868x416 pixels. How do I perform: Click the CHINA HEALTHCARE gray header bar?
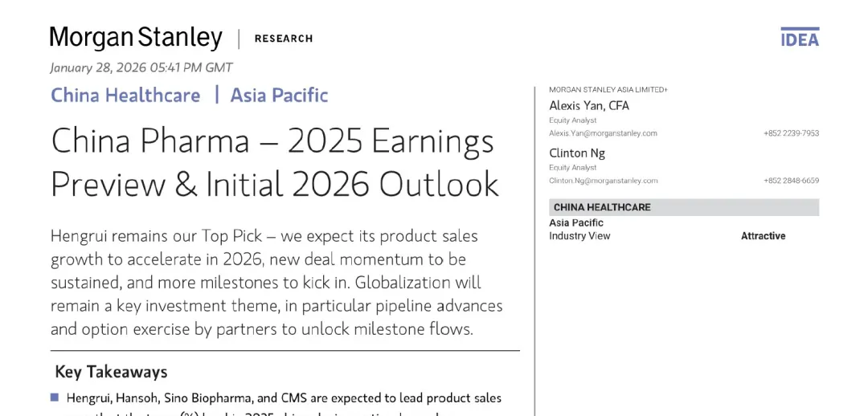pyautogui.click(x=684, y=207)
